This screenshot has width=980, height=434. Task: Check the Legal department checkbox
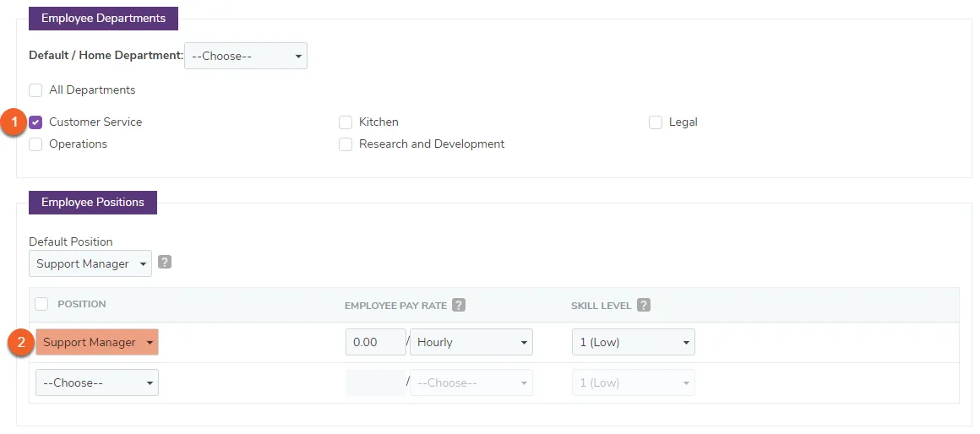point(655,122)
